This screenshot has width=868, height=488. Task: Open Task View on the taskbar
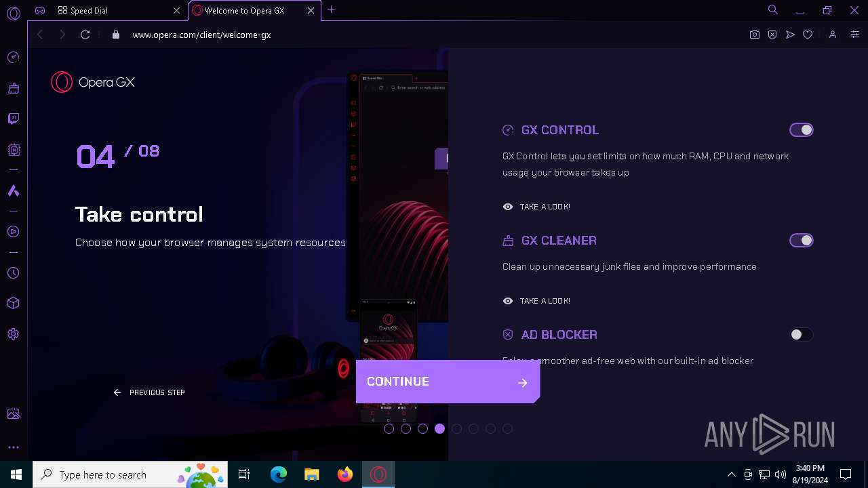point(244,474)
